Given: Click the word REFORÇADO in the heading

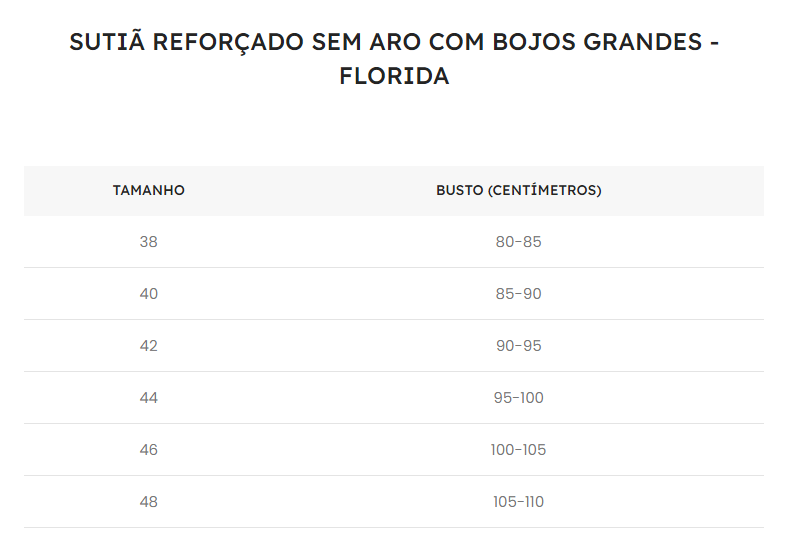Looking at the screenshot, I should pyautogui.click(x=228, y=43).
